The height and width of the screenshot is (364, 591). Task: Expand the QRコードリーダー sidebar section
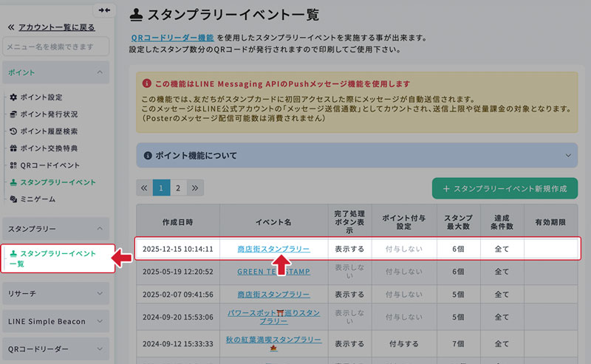[x=99, y=348]
